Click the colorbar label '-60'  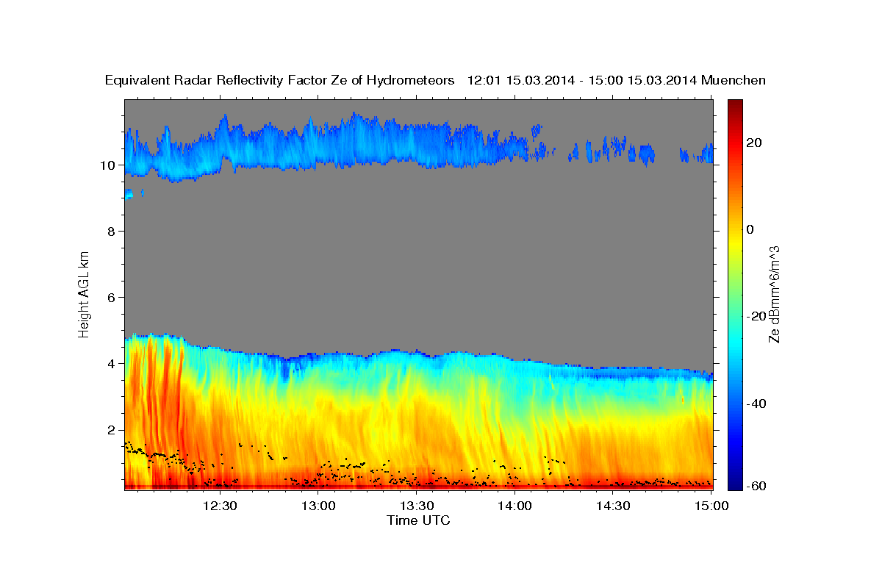[756, 486]
